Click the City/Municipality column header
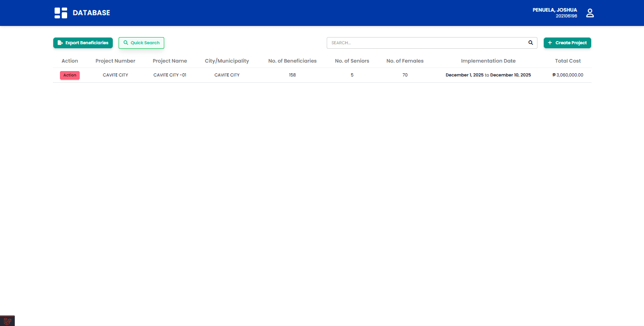 (x=227, y=61)
